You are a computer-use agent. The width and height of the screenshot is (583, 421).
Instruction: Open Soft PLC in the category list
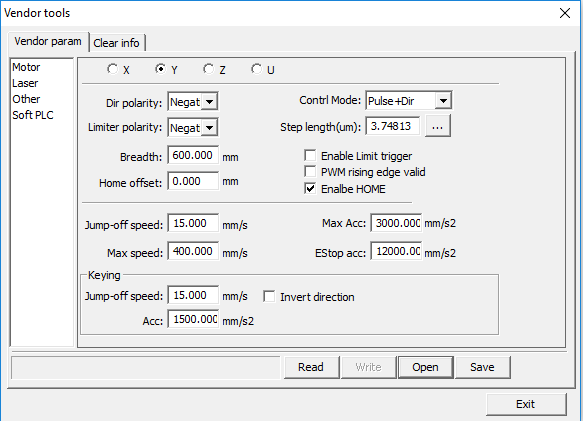[33, 115]
